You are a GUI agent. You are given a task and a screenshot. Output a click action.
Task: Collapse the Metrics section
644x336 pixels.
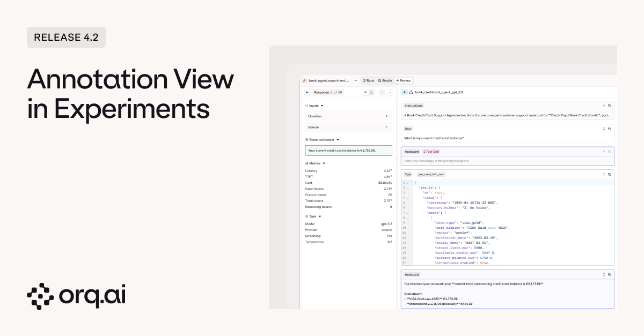[x=323, y=163]
